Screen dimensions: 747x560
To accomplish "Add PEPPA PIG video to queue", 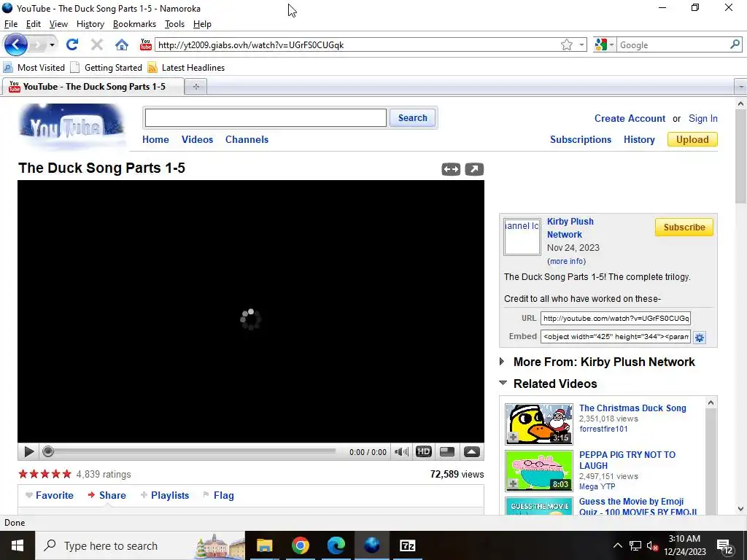I will click(513, 484).
